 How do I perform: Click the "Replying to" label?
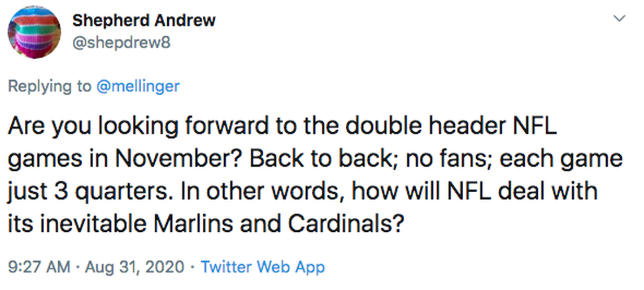pos(49,86)
